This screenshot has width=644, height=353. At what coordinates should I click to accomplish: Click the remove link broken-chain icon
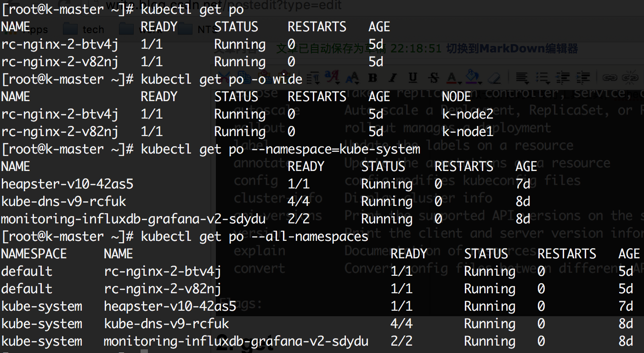coord(630,78)
